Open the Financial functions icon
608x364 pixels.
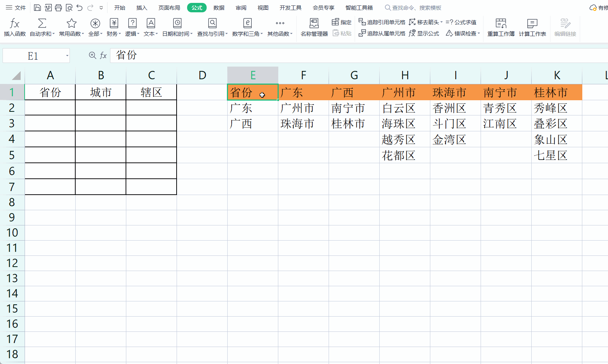114,23
